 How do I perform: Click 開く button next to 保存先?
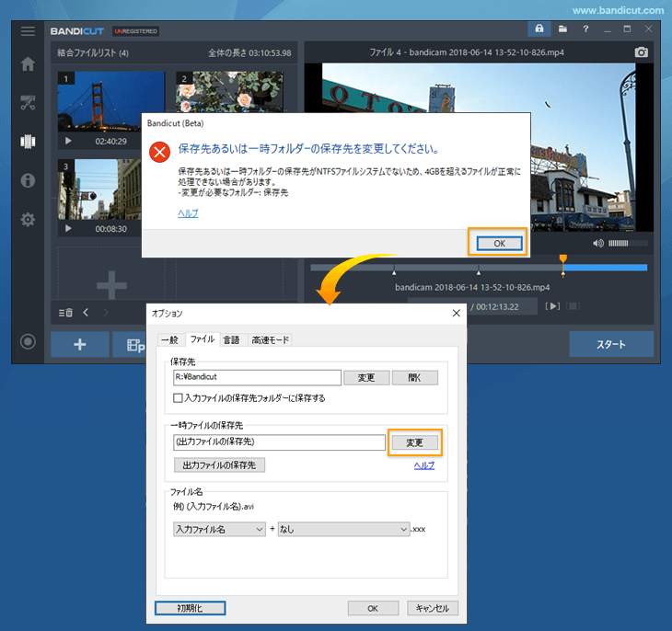414,377
